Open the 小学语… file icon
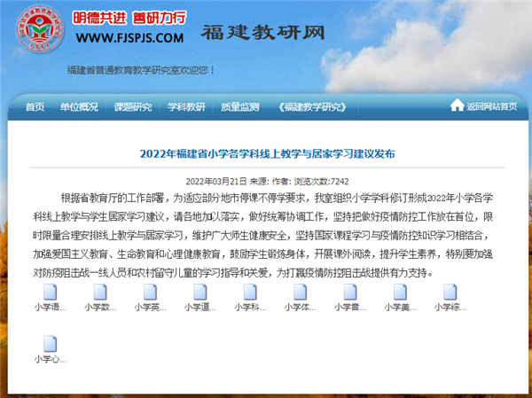Viewport: 532px width, 398px height. point(51,293)
